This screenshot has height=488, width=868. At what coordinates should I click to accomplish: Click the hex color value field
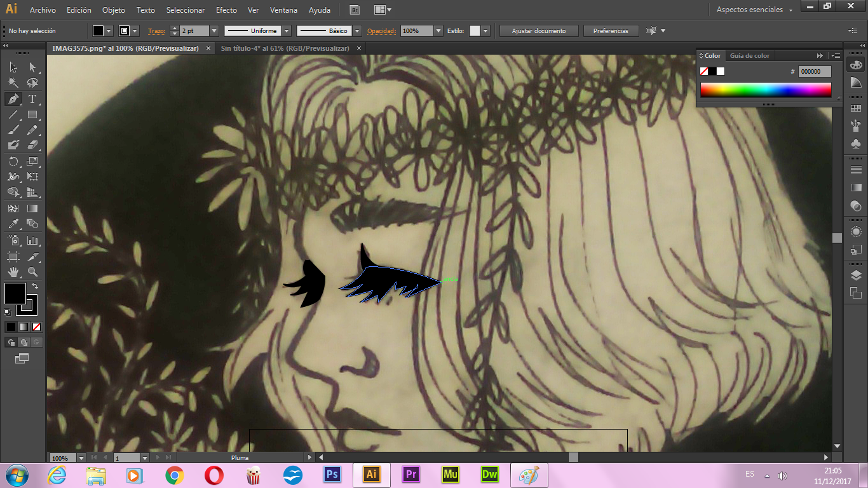815,72
